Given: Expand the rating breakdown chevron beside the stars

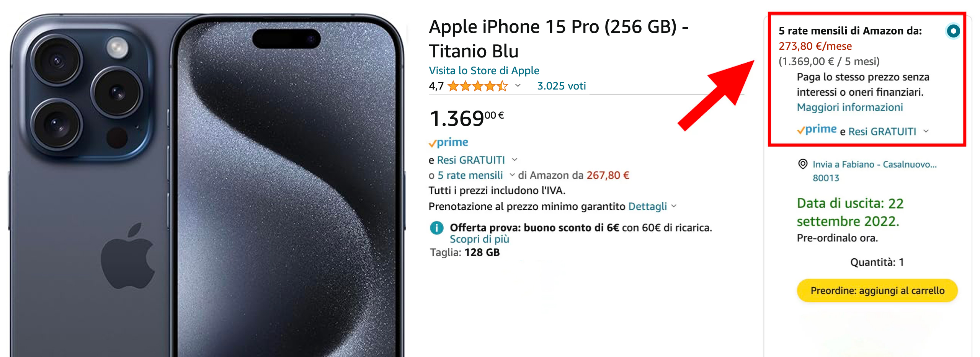Looking at the screenshot, I should [x=518, y=85].
